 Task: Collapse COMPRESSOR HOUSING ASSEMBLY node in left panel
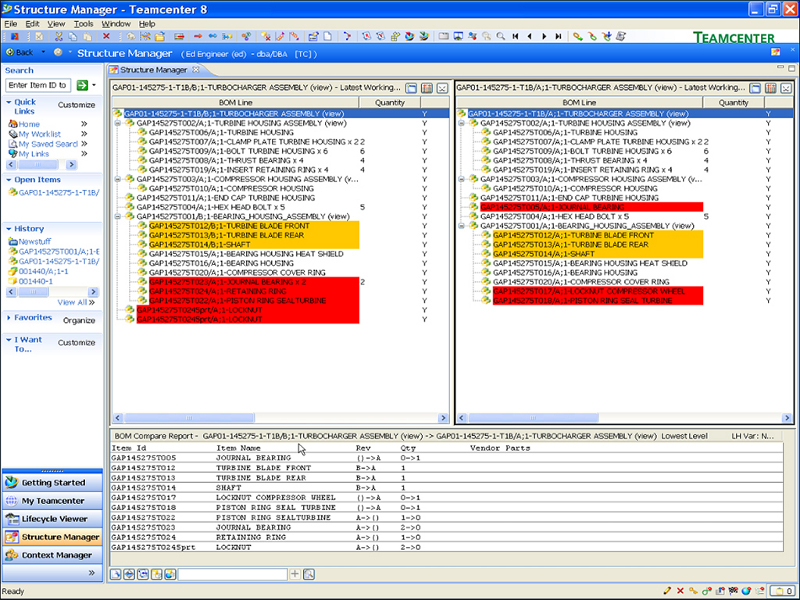(x=118, y=179)
